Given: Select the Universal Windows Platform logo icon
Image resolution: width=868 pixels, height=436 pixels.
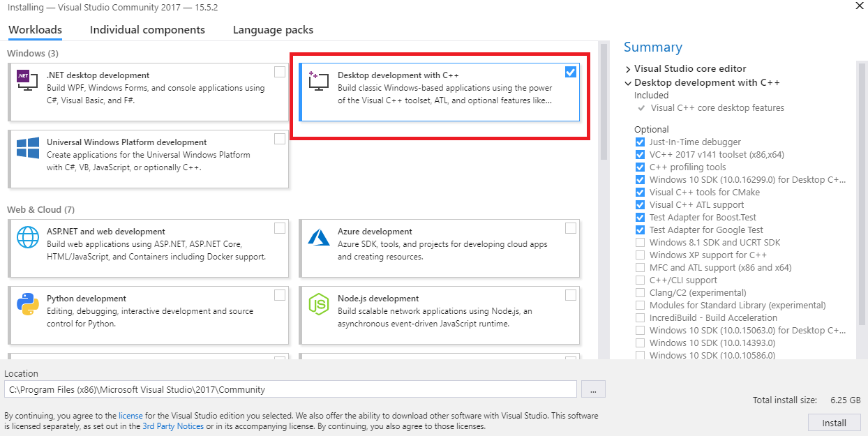Looking at the screenshot, I should 28,149.
